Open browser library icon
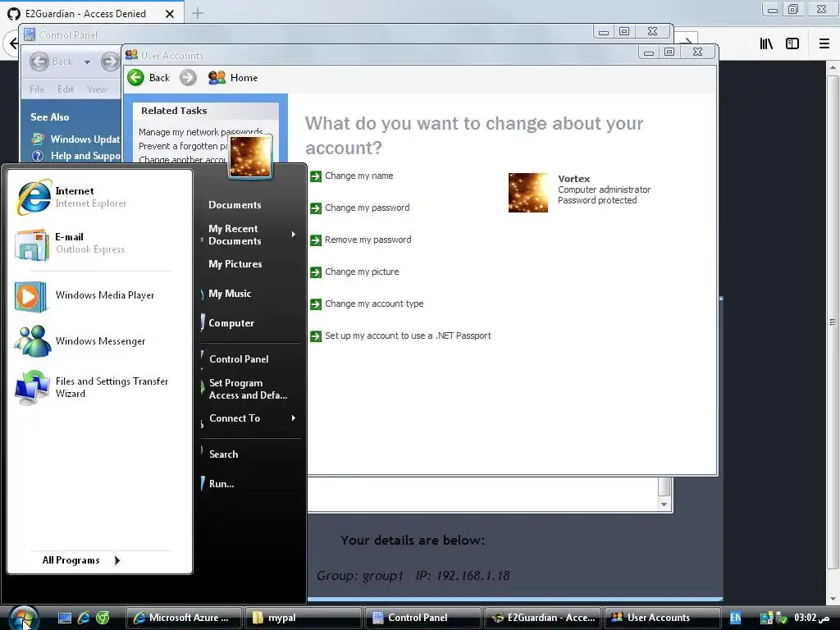Image resolution: width=840 pixels, height=630 pixels. (x=766, y=43)
